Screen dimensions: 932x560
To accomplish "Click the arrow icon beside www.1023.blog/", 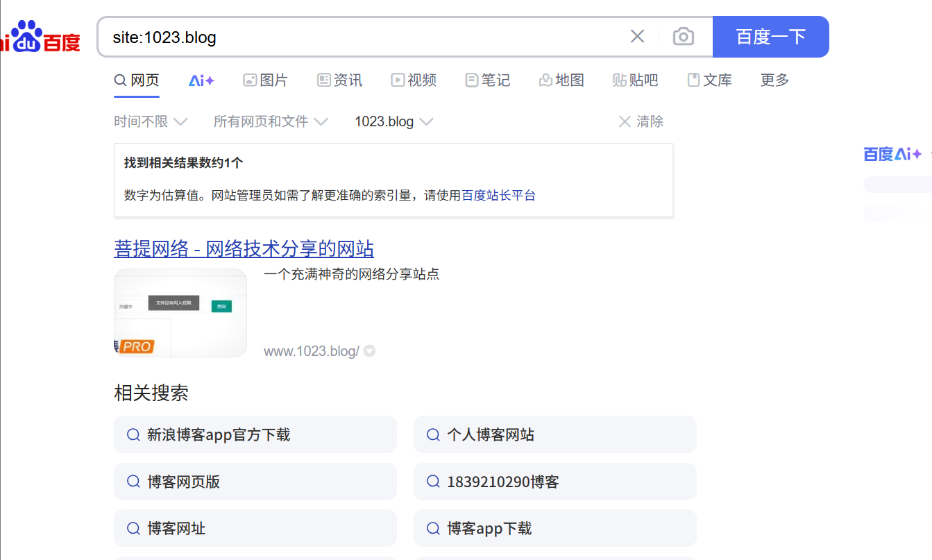I will (x=370, y=351).
